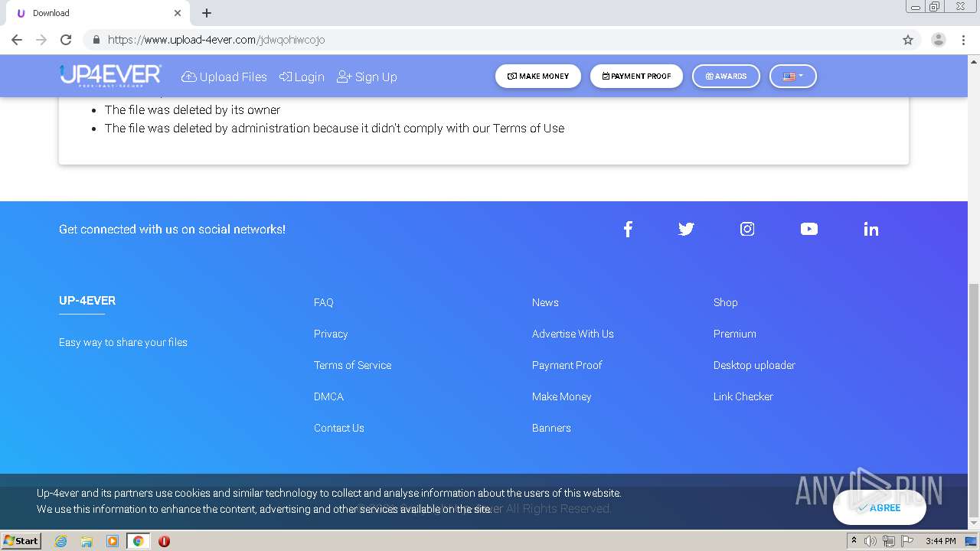980x551 pixels.
Task: Open Make Money footer link
Action: pyautogui.click(x=561, y=396)
